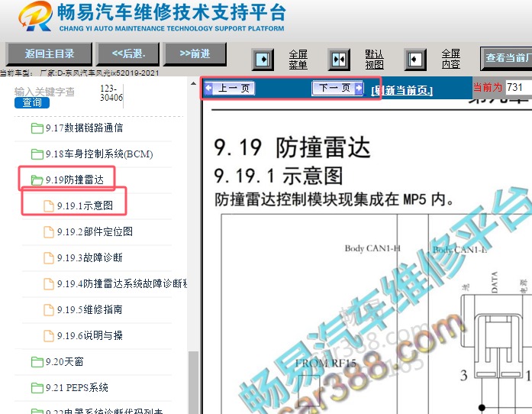The image size is (532, 414).
Task: Open page 9.19.2部件定位图
Action: click(x=95, y=232)
